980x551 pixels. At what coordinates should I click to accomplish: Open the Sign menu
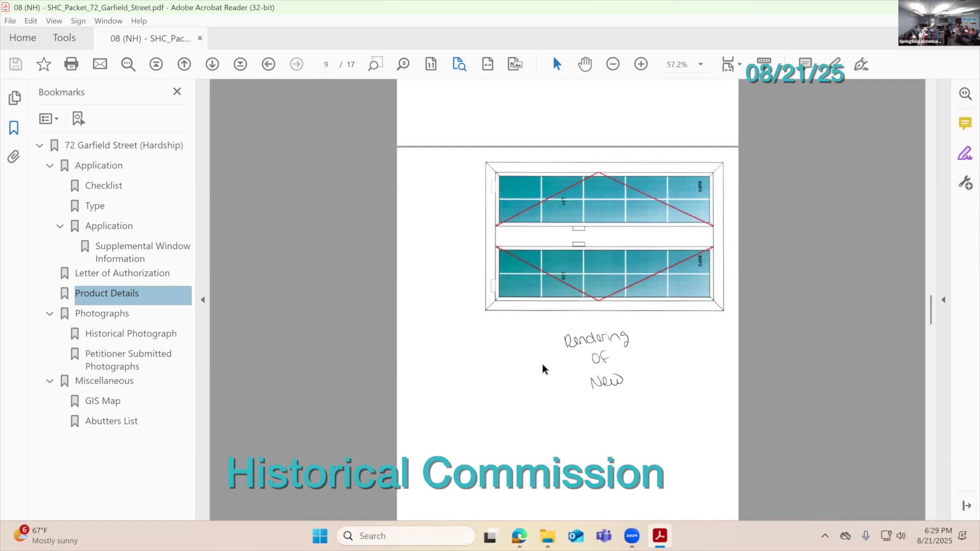pyautogui.click(x=78, y=20)
